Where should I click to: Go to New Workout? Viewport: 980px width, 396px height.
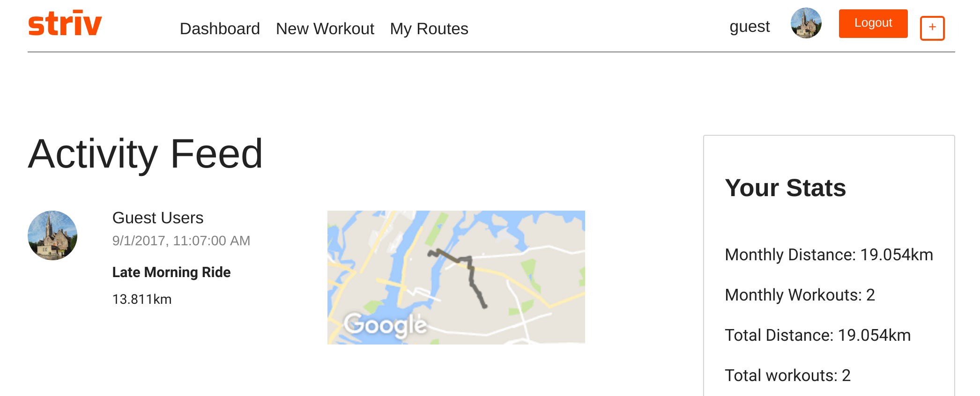point(325,29)
